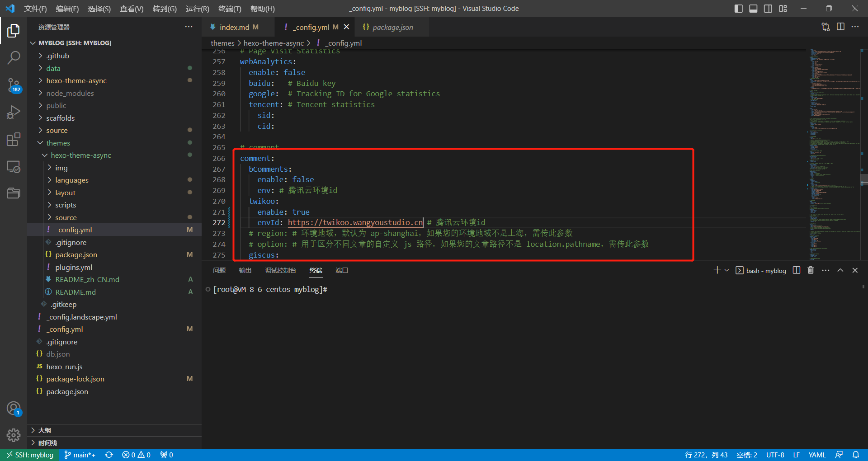This screenshot has width=868, height=461.
Task: Customize layout from title bar
Action: tap(783, 9)
